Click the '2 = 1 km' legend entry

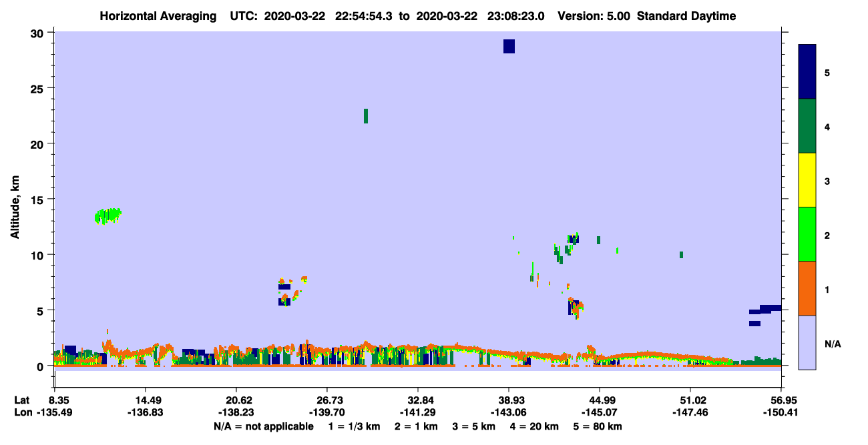(x=416, y=426)
